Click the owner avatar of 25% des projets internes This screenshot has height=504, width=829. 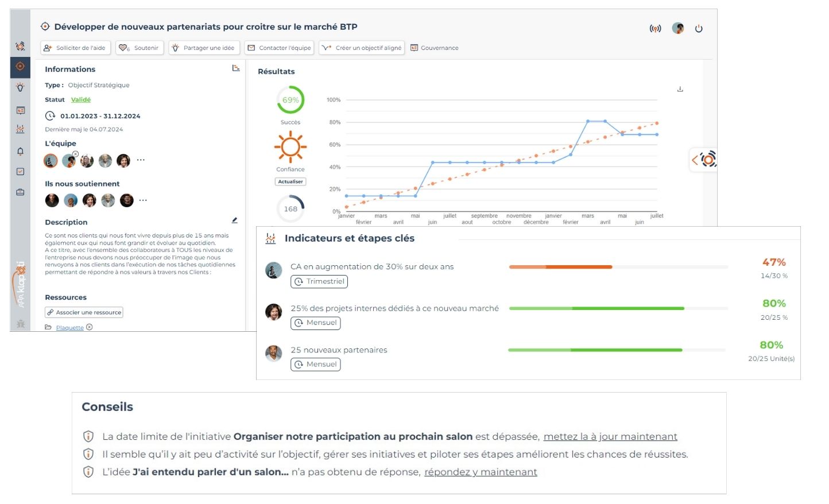[x=274, y=312]
